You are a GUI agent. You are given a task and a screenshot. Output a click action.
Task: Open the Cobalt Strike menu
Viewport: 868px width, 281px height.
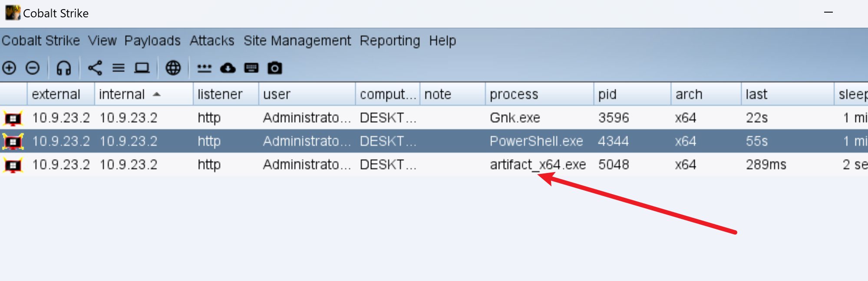(x=41, y=41)
